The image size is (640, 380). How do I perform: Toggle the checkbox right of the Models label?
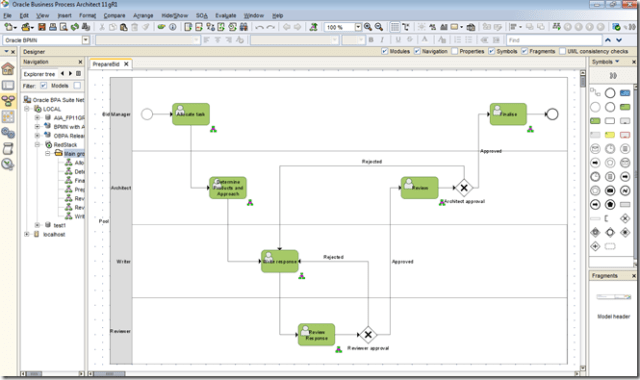77,85
